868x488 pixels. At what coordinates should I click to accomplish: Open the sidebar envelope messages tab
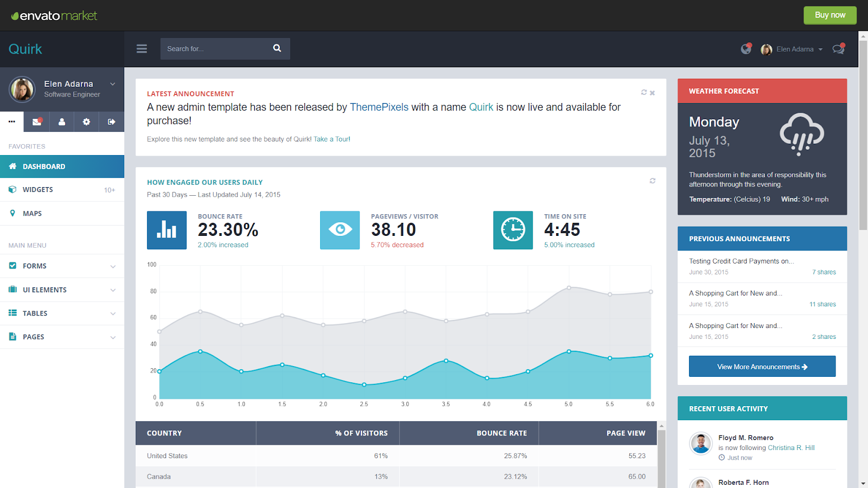pos(37,122)
